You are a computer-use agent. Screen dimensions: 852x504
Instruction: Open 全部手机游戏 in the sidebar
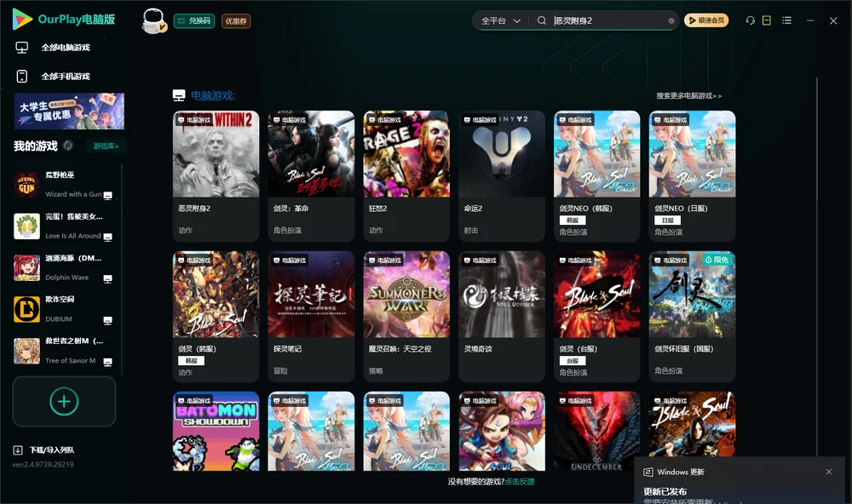coord(66,76)
